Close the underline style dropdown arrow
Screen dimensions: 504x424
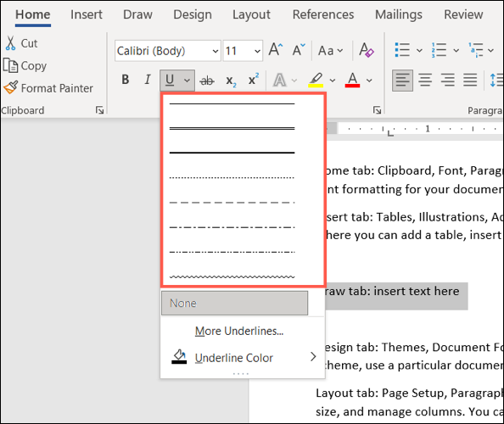(x=187, y=81)
